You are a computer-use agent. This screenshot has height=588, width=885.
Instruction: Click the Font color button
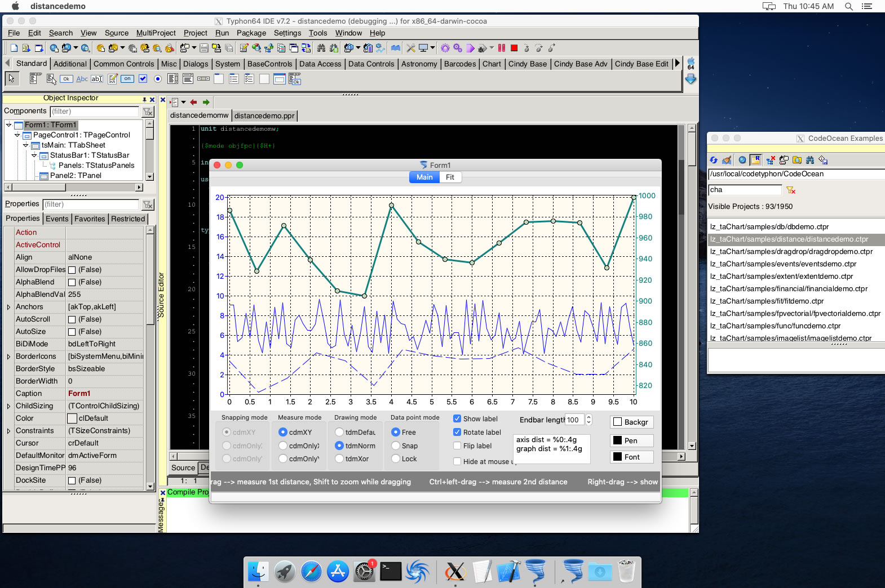(x=632, y=457)
